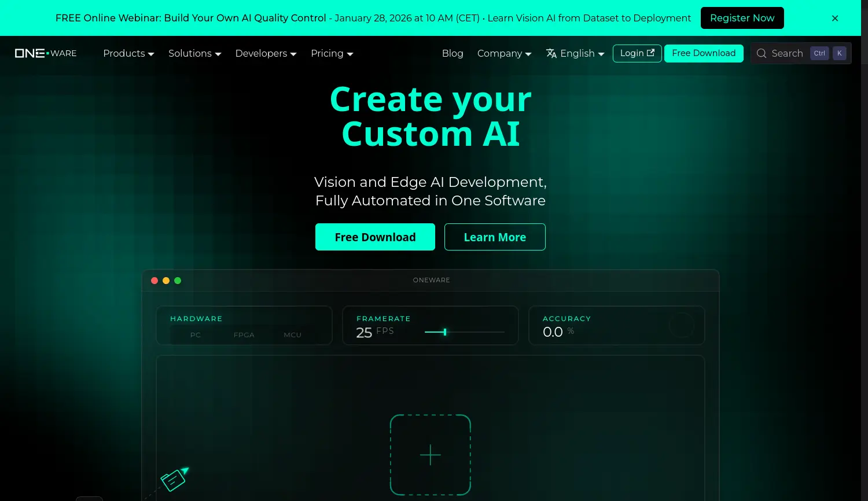
Task: Click the paper plane folder icon
Action: coord(174,480)
